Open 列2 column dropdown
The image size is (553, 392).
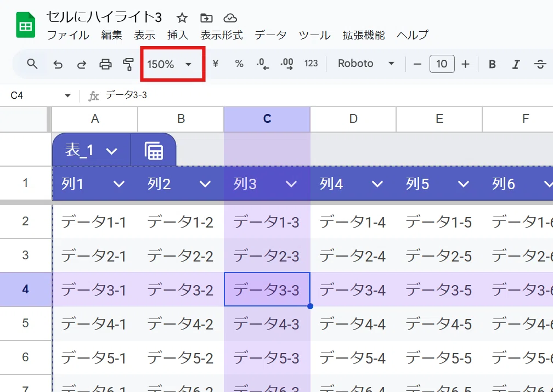point(205,184)
